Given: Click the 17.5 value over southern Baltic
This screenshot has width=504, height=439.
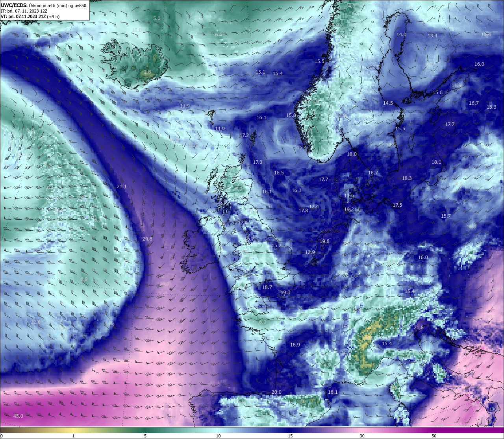Looking at the screenshot, I should (397, 205).
